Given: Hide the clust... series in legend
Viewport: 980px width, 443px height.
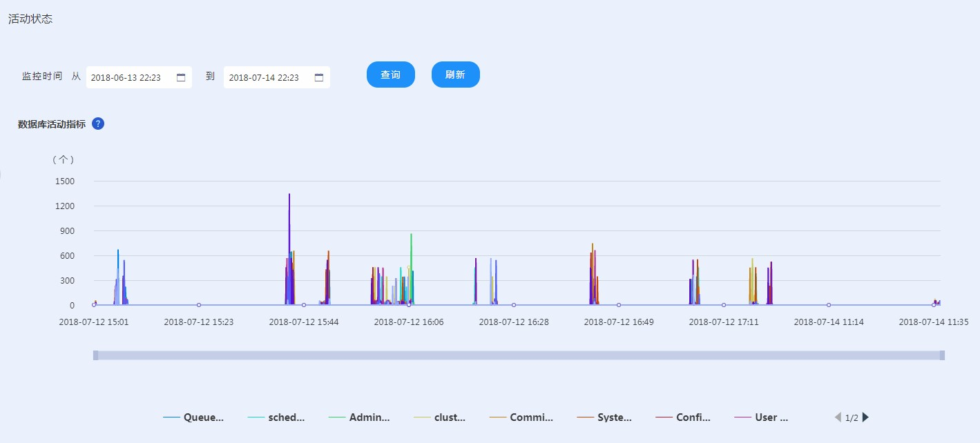Looking at the screenshot, I should point(439,417).
